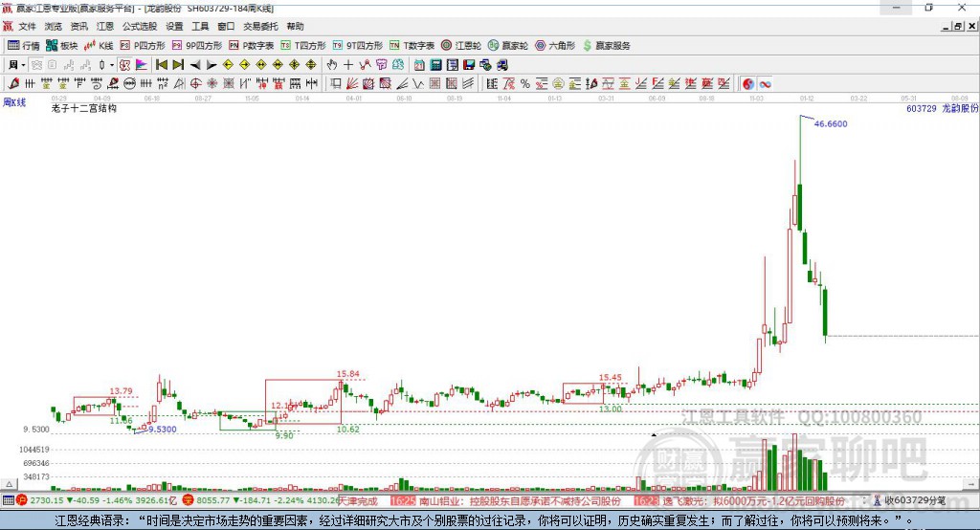Click the black left arrow icon
The image size is (980, 530).
[195, 65]
